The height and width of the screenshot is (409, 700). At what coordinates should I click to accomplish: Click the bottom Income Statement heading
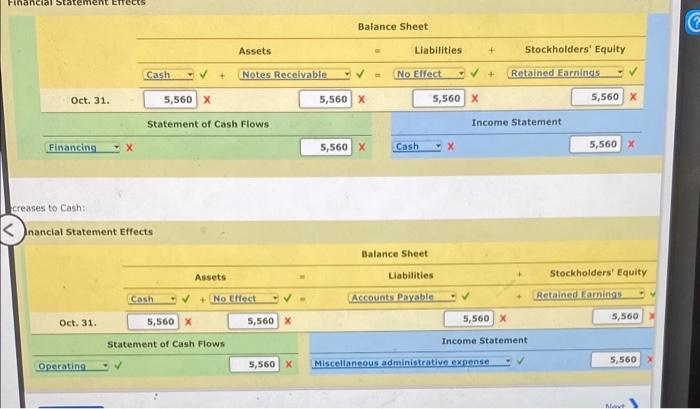484,341
